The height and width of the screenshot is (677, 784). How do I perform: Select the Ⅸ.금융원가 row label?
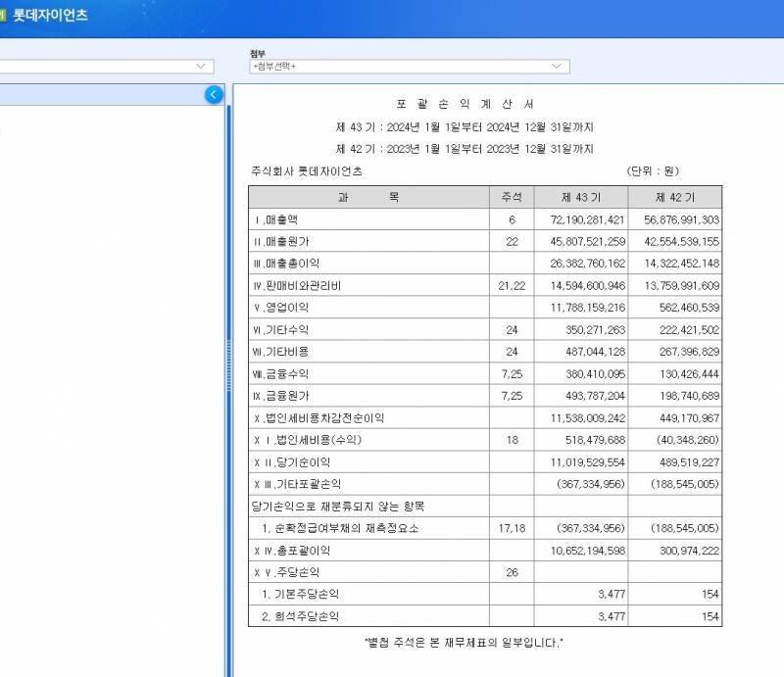coord(281,396)
